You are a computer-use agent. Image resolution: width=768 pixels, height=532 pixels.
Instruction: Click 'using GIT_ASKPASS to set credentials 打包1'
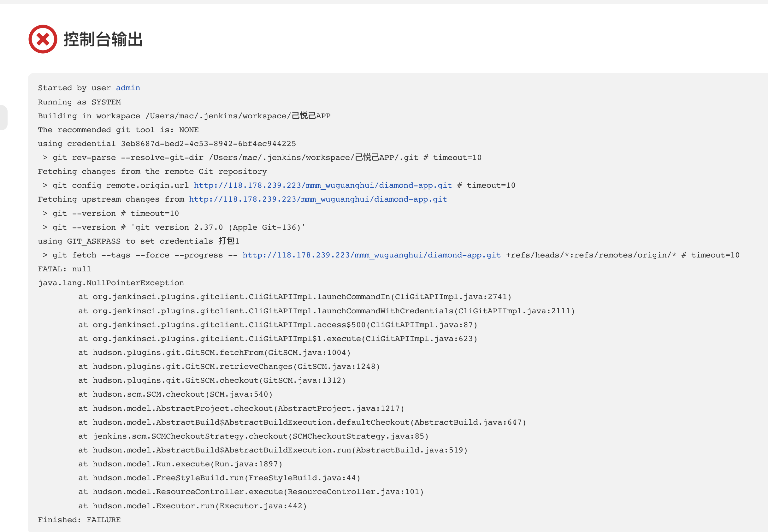point(139,241)
